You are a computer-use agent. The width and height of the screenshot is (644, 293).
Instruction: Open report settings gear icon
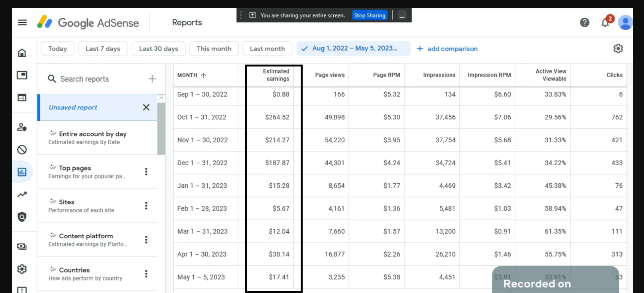pos(618,49)
